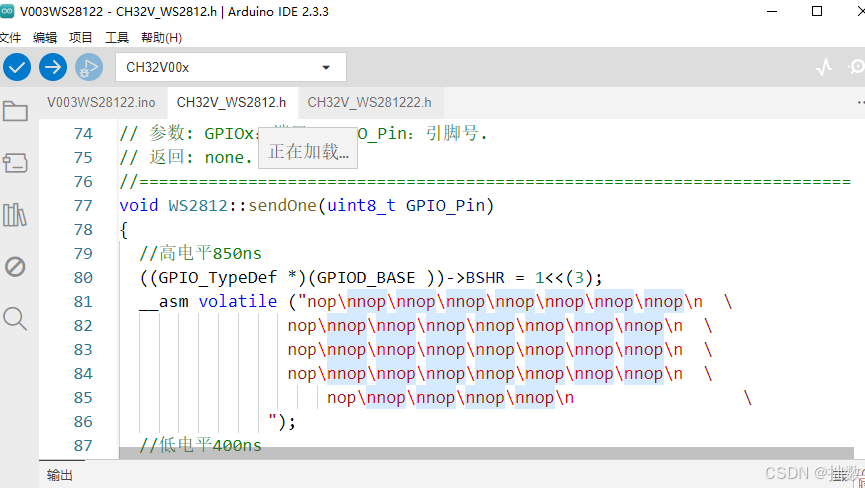
Task: Click the Upload arrow button
Action: 53,67
